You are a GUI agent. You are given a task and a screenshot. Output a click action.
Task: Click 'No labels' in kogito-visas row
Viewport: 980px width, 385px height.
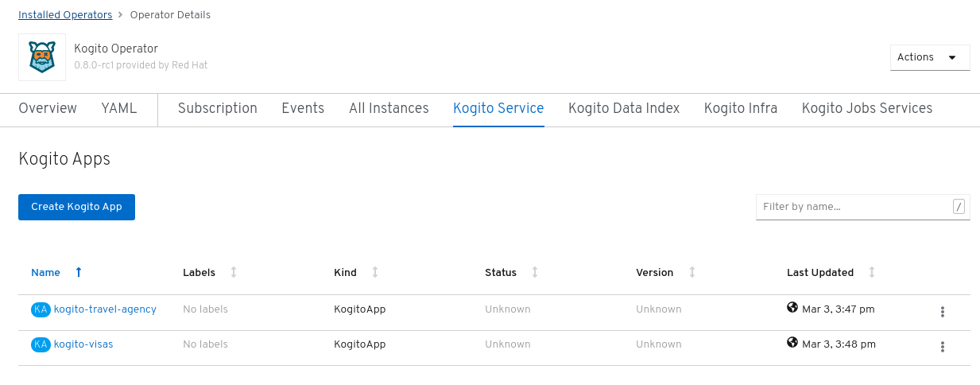(205, 344)
